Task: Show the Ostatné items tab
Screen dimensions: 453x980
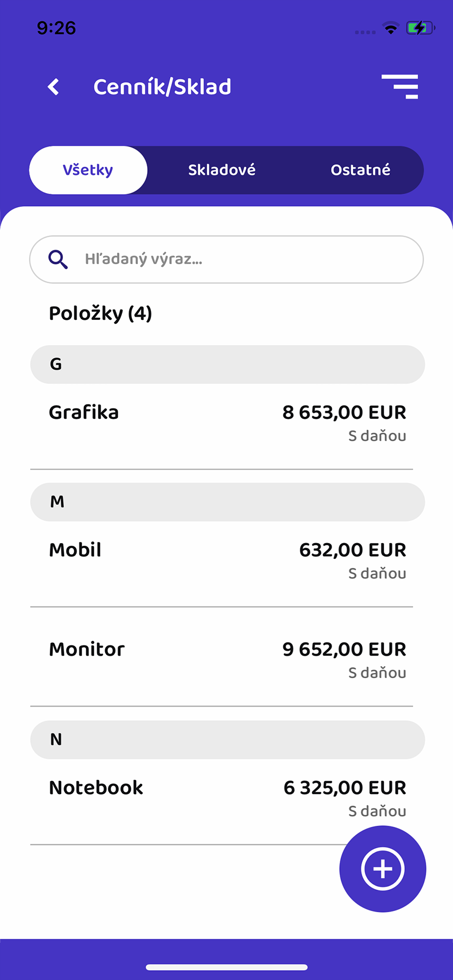Action: point(361,170)
